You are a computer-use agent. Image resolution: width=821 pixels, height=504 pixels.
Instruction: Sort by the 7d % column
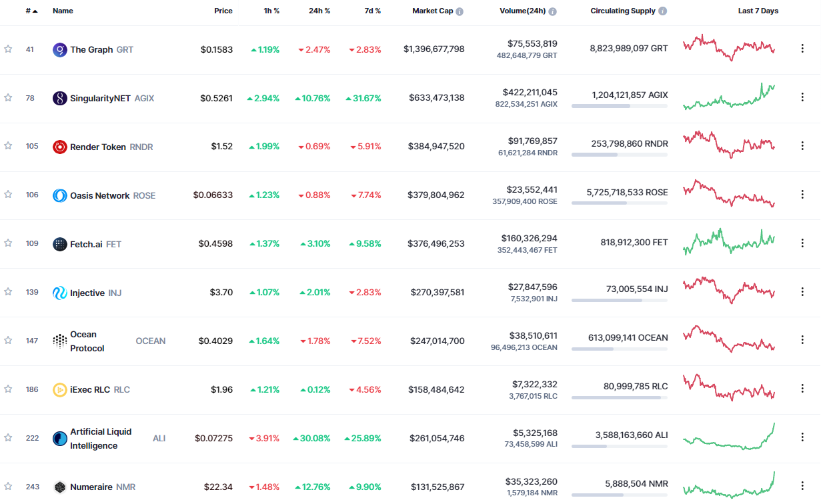373,11
